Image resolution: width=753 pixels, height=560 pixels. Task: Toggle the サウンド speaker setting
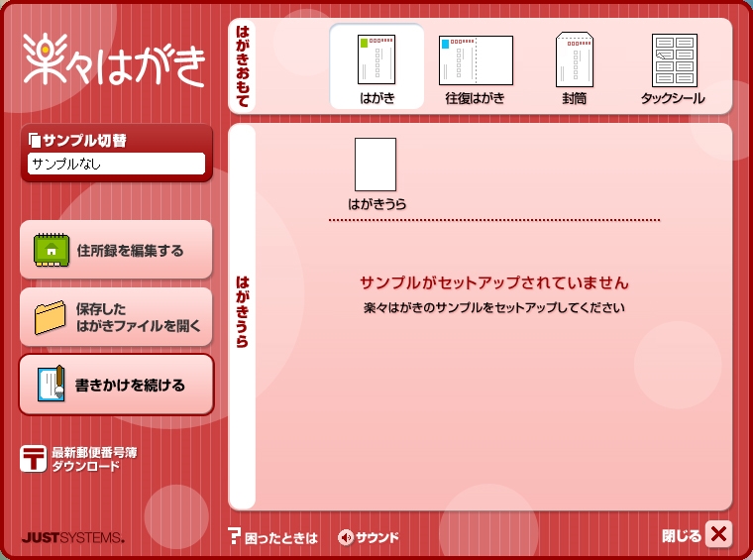(369, 537)
